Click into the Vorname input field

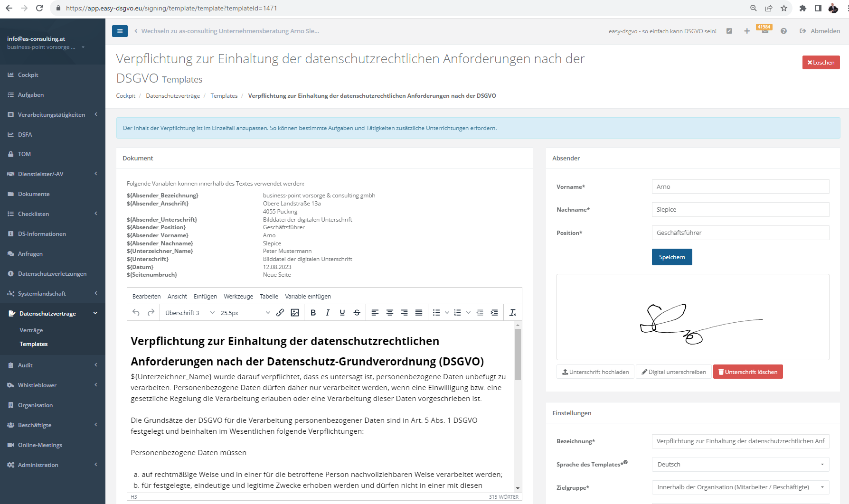tap(740, 187)
